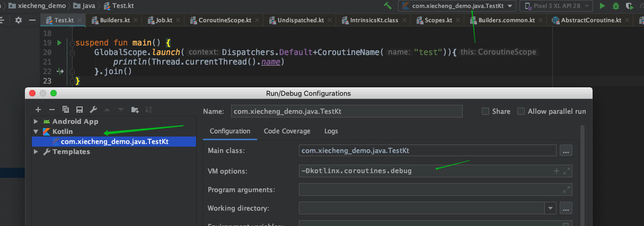Click the plus icon inside VM options field
The height and width of the screenshot is (226, 644).
point(557,171)
